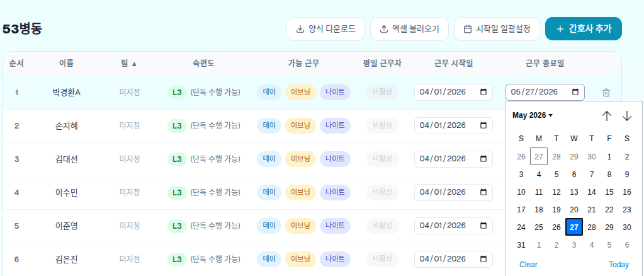This screenshot has height=276, width=644.
Task: Select May 27 highlighted in calendar
Action: [x=574, y=227]
